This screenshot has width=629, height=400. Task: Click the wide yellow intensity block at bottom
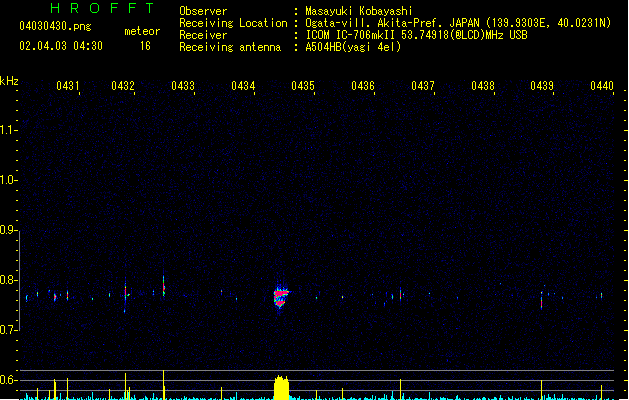(x=281, y=388)
